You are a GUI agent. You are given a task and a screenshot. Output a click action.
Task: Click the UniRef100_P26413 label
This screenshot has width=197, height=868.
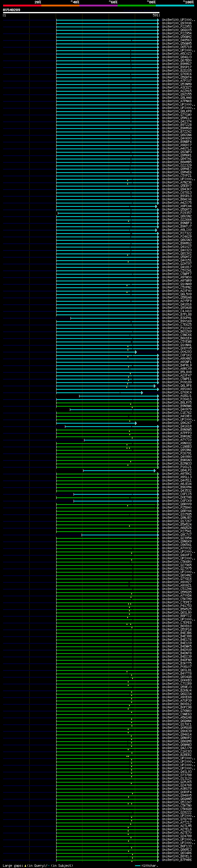pos(177,399)
